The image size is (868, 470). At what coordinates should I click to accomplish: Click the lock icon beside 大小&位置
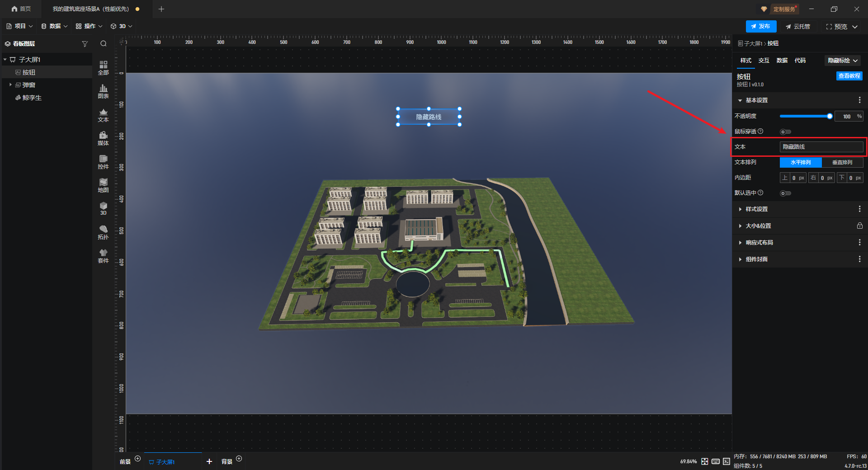coord(859,226)
